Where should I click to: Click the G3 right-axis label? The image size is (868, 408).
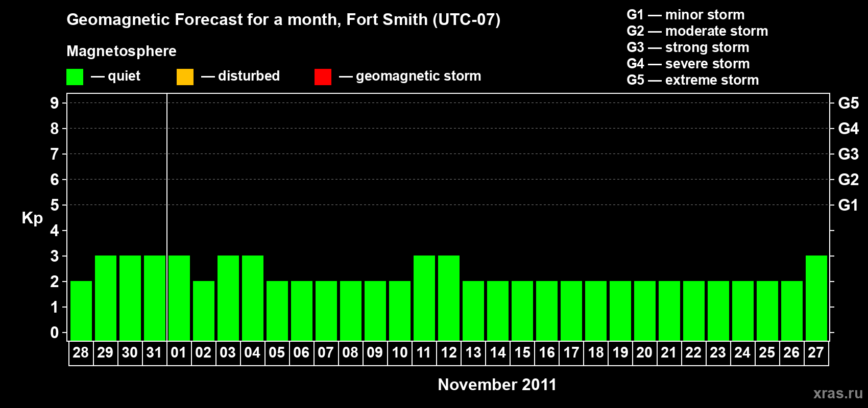(x=849, y=154)
